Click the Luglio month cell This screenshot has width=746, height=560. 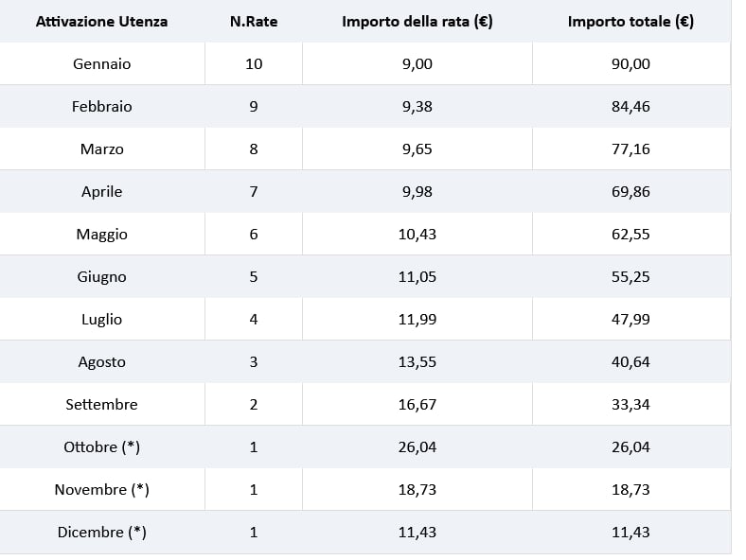[101, 320]
